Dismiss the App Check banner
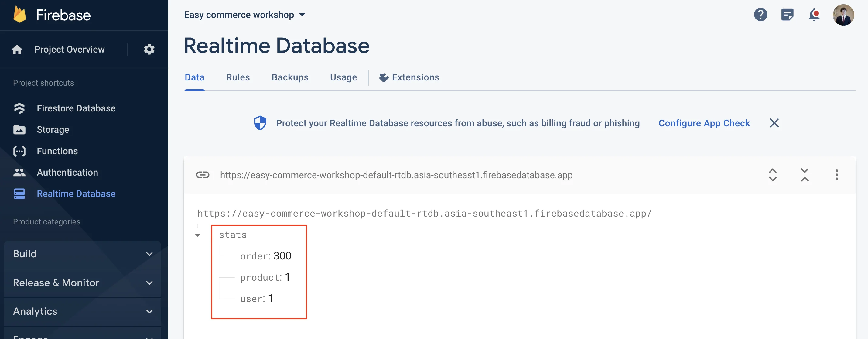The width and height of the screenshot is (868, 339). [x=774, y=123]
